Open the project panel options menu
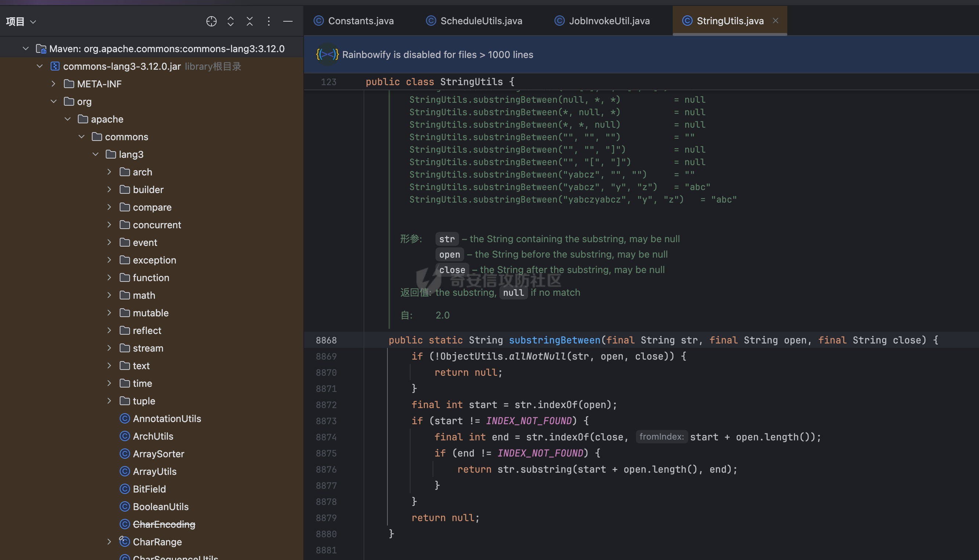Viewport: 979px width, 560px height. 268,21
